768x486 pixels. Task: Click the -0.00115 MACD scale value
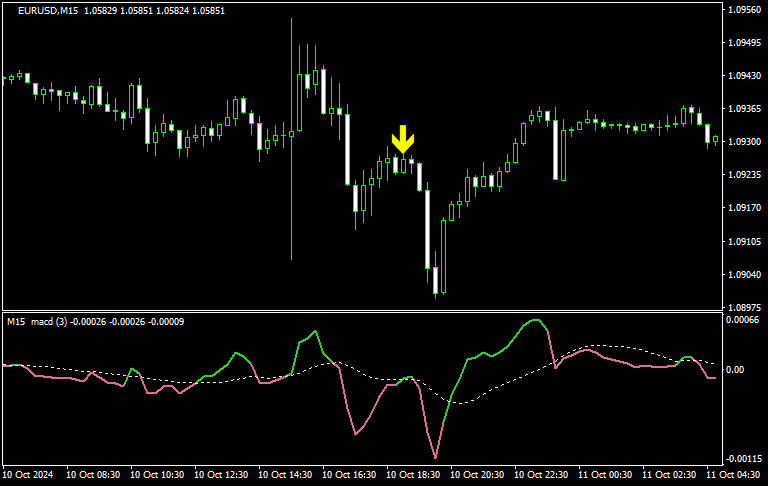pyautogui.click(x=744, y=459)
